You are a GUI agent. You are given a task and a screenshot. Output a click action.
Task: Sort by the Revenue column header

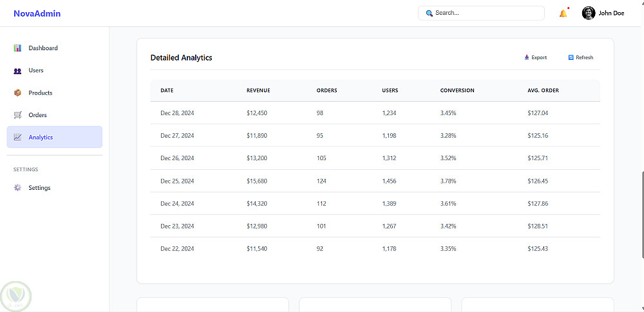click(258, 91)
